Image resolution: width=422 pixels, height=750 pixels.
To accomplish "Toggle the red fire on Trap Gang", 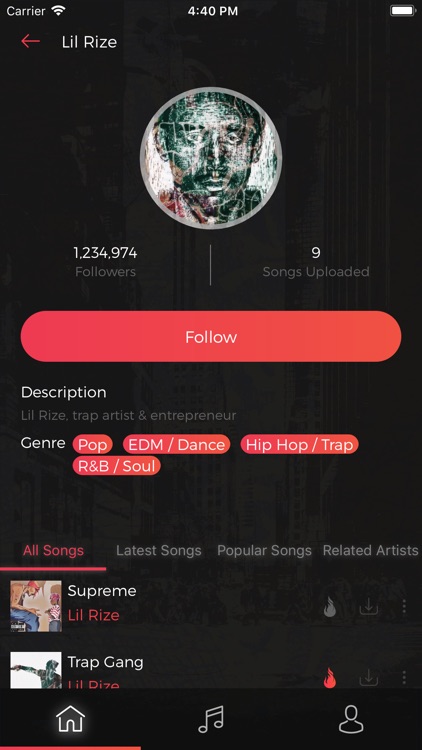I will (330, 678).
